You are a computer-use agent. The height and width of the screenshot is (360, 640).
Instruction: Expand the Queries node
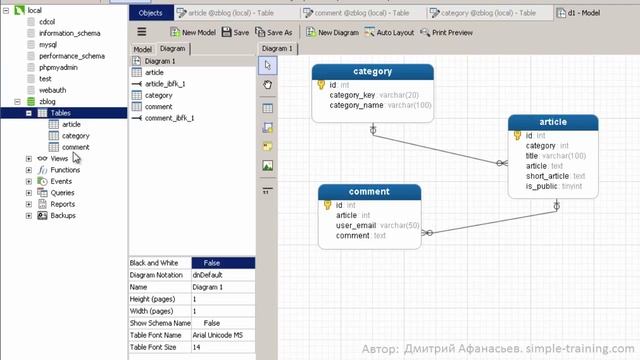[29, 193]
